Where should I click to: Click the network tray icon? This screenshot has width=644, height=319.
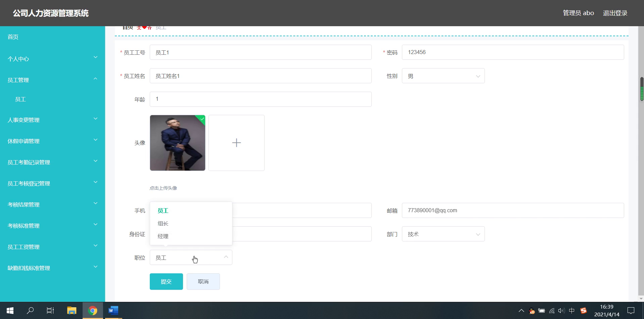tap(552, 311)
